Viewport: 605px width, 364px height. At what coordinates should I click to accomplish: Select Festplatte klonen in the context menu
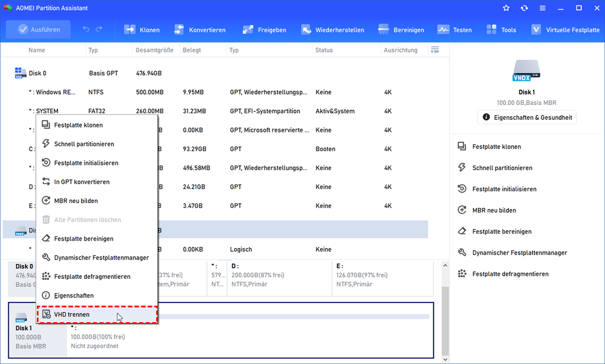(x=97, y=125)
